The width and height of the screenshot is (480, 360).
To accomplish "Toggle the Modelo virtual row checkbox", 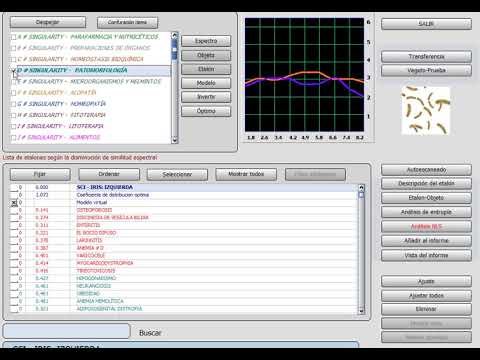I will (14, 203).
